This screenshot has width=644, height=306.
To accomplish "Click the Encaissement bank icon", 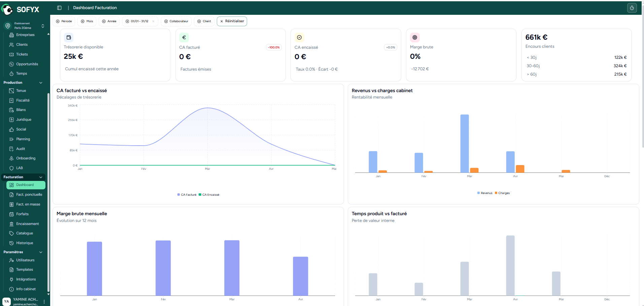I will (x=11, y=224).
